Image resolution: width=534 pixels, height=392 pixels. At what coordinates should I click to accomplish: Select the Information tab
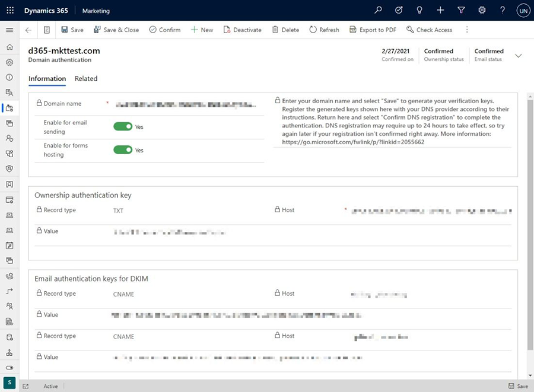(47, 78)
